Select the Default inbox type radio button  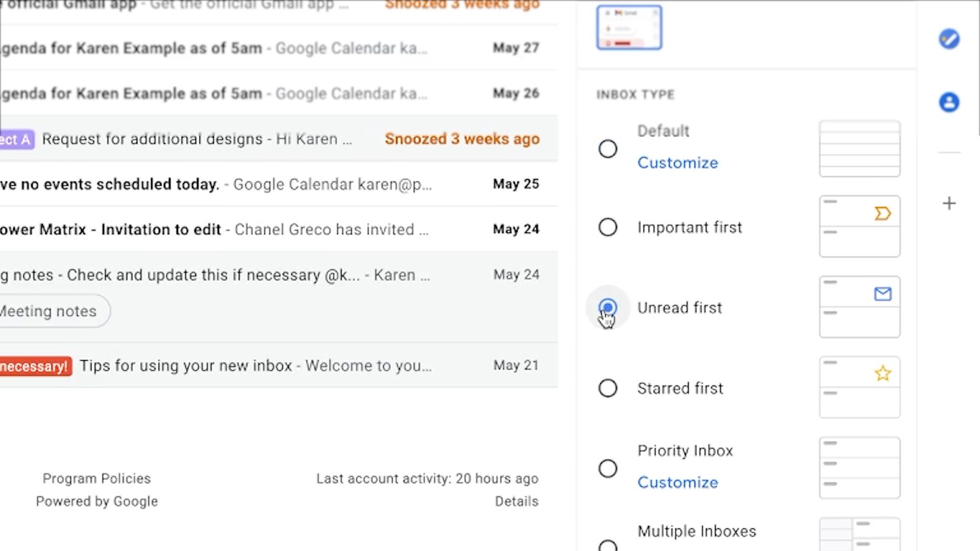click(607, 149)
